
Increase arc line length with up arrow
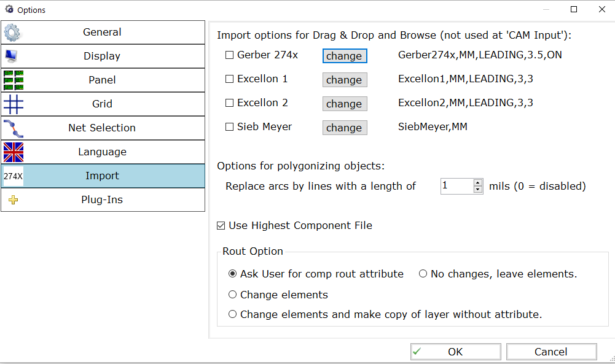coord(478,182)
